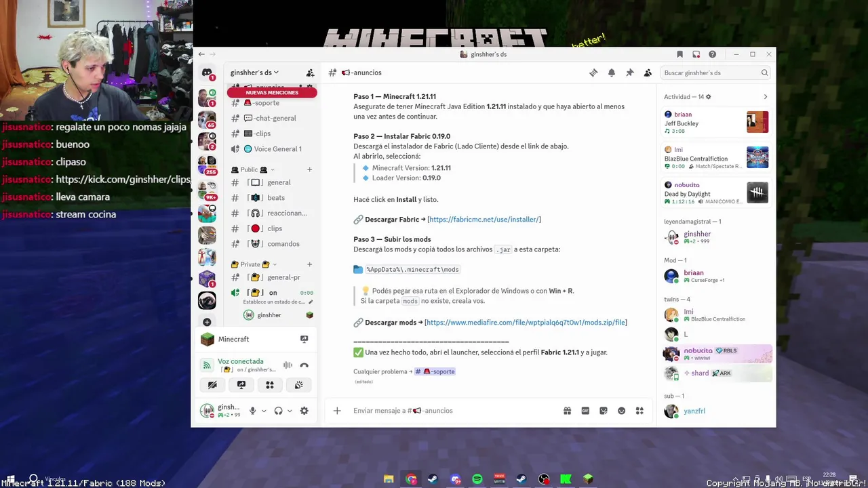Open the GIF picker
The height and width of the screenshot is (488, 868).
585,411
